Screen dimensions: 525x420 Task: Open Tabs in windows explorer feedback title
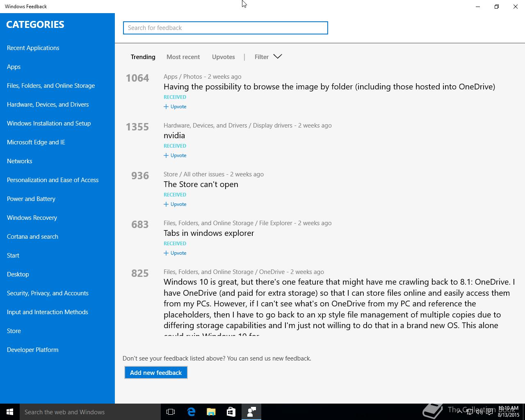[209, 233]
